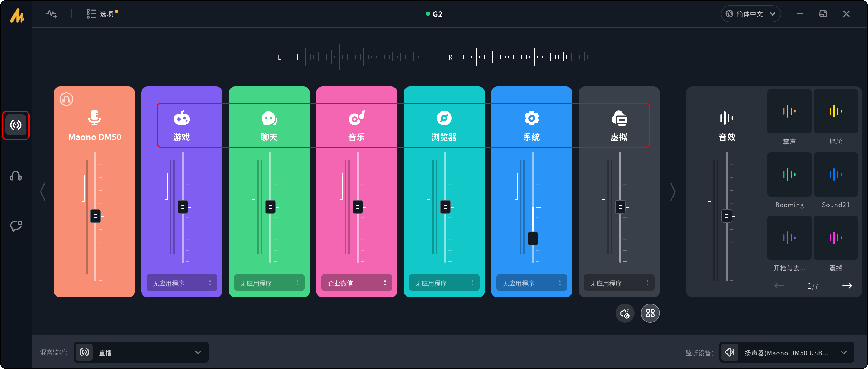Click the chat bubble icon on 聊天 channel
Screen dimensions: 868x369
coord(269,118)
